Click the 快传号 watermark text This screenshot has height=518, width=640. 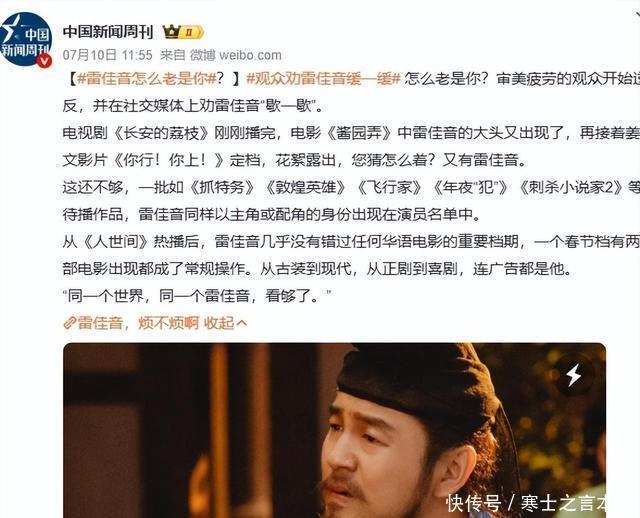[473, 502]
